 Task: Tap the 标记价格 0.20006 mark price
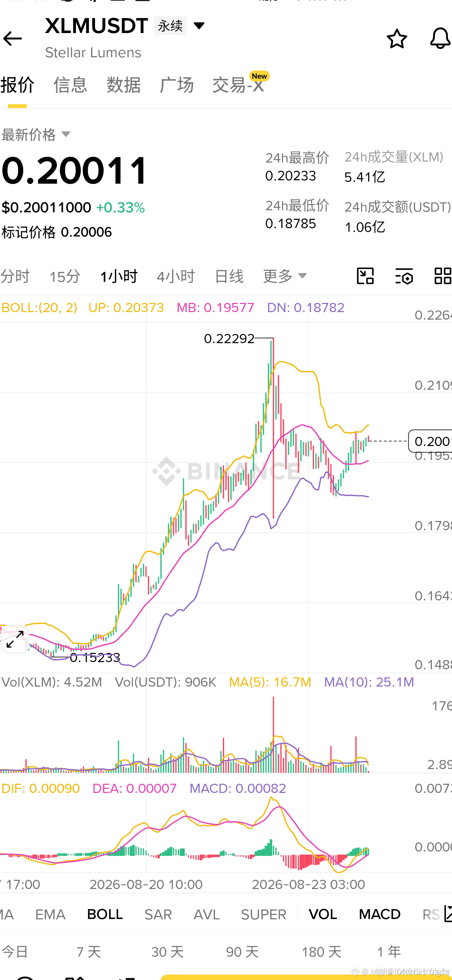[x=57, y=232]
